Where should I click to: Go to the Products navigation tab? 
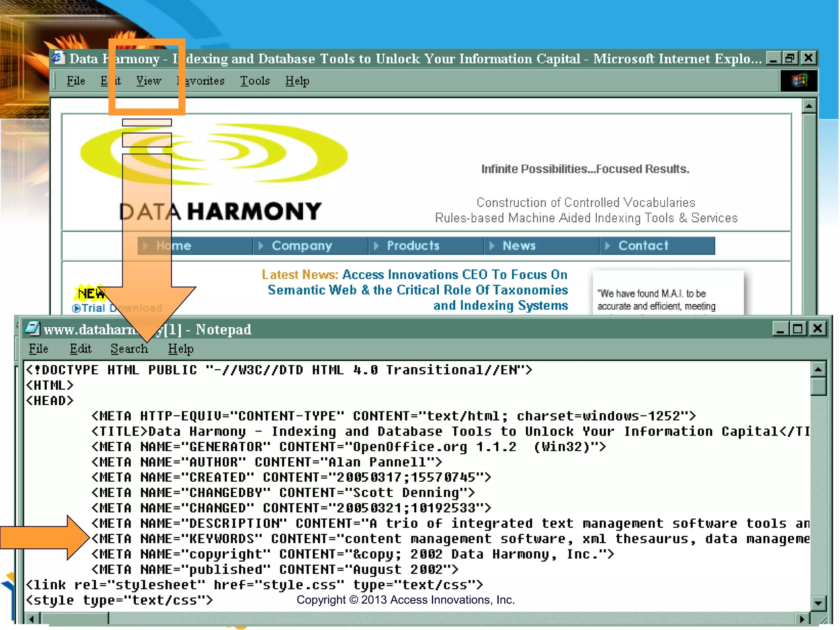426,246
